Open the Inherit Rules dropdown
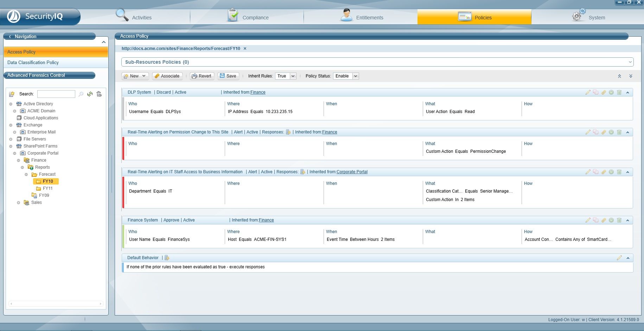Viewport: 644px width, 331px height. pos(293,76)
